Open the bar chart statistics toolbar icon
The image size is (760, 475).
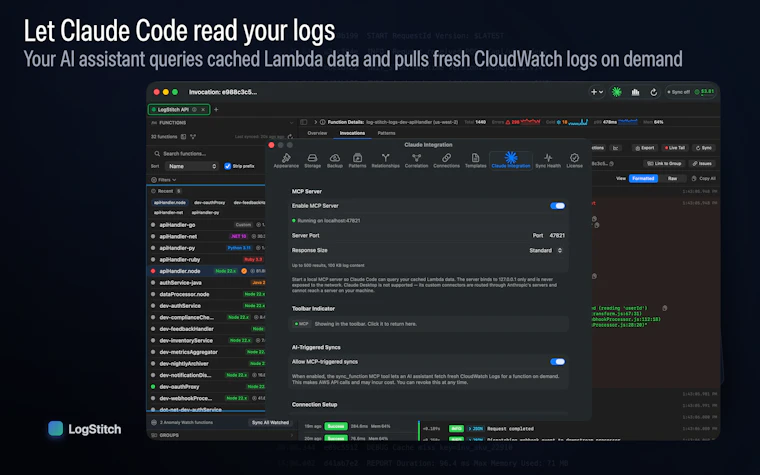635,92
